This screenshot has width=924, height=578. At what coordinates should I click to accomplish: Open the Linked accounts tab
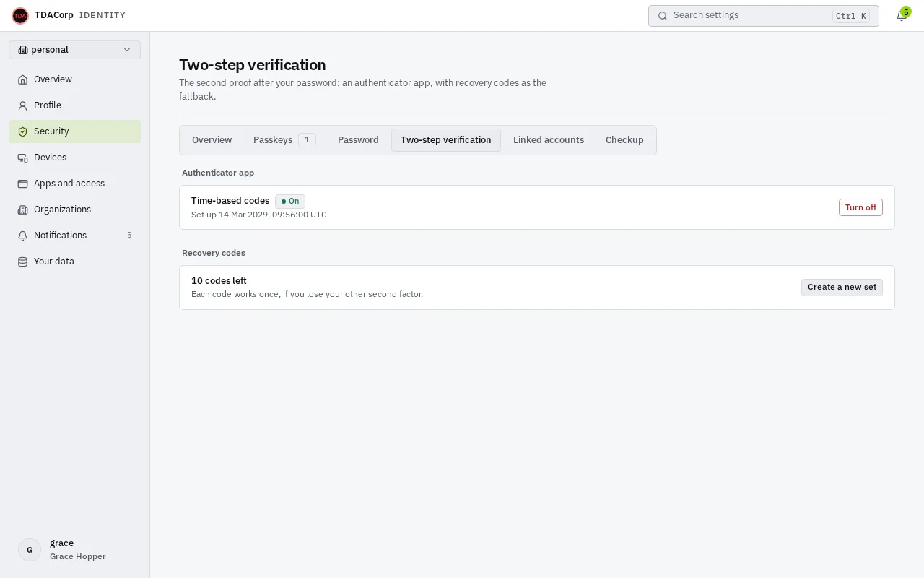click(x=549, y=140)
